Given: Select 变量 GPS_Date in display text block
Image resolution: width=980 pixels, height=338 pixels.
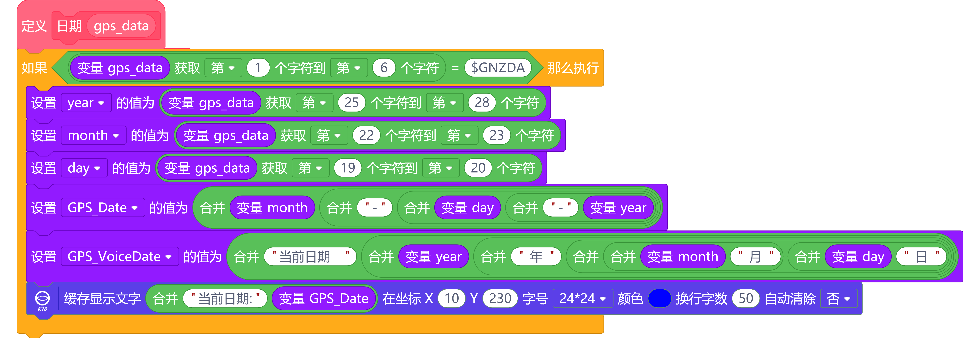Looking at the screenshot, I should point(323,298).
